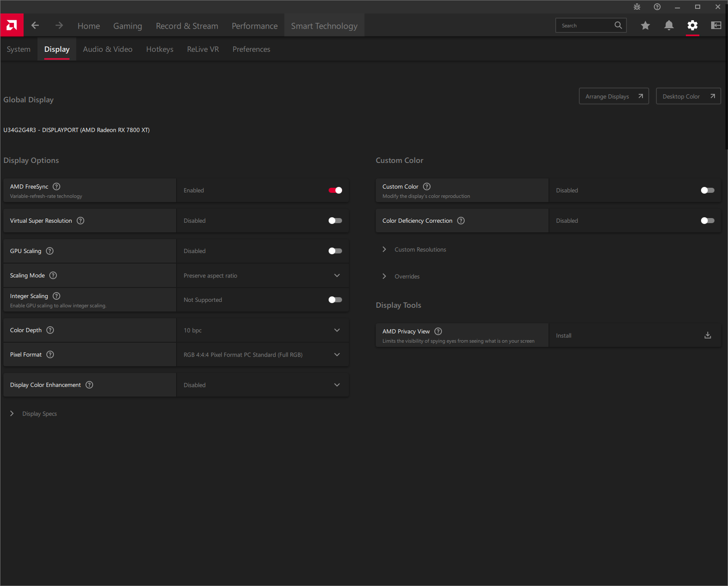Open Display Color Enhancement dropdown
This screenshot has width=728, height=586.
[x=263, y=385]
